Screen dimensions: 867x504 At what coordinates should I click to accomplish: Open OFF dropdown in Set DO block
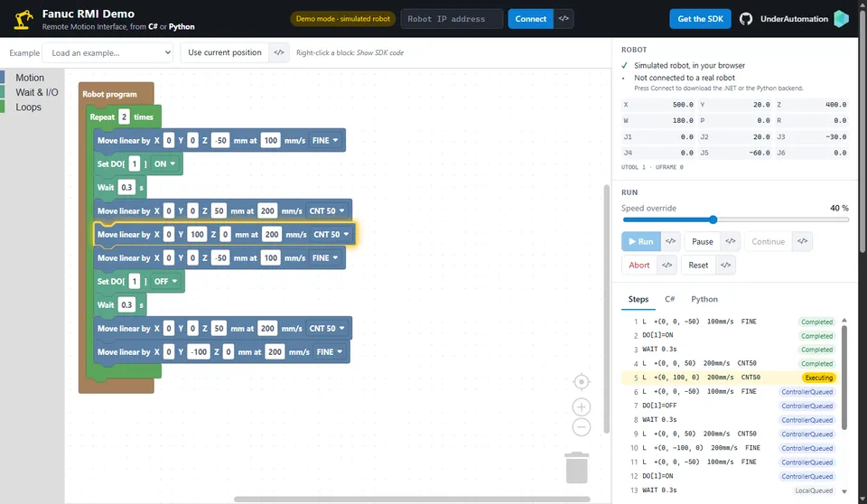[x=166, y=281]
